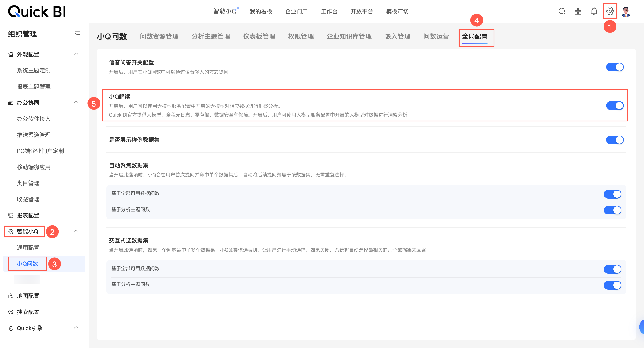This screenshot has height=348, width=644.
Task: Toggle the 是否展示样例数据集 switch
Action: click(615, 140)
